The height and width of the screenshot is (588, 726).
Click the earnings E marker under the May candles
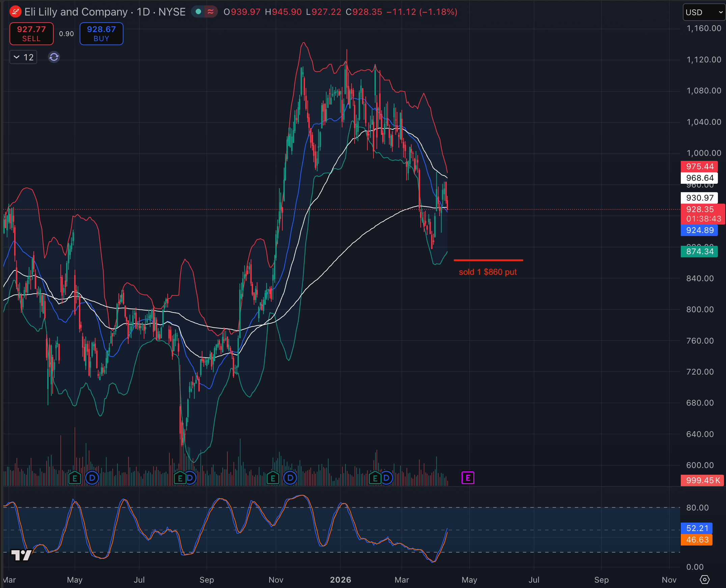(75, 478)
